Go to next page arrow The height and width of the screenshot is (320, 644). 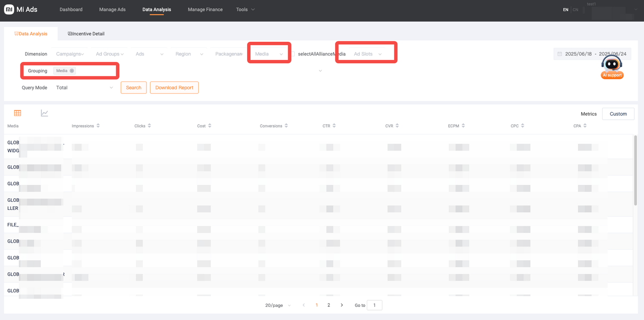click(x=342, y=305)
